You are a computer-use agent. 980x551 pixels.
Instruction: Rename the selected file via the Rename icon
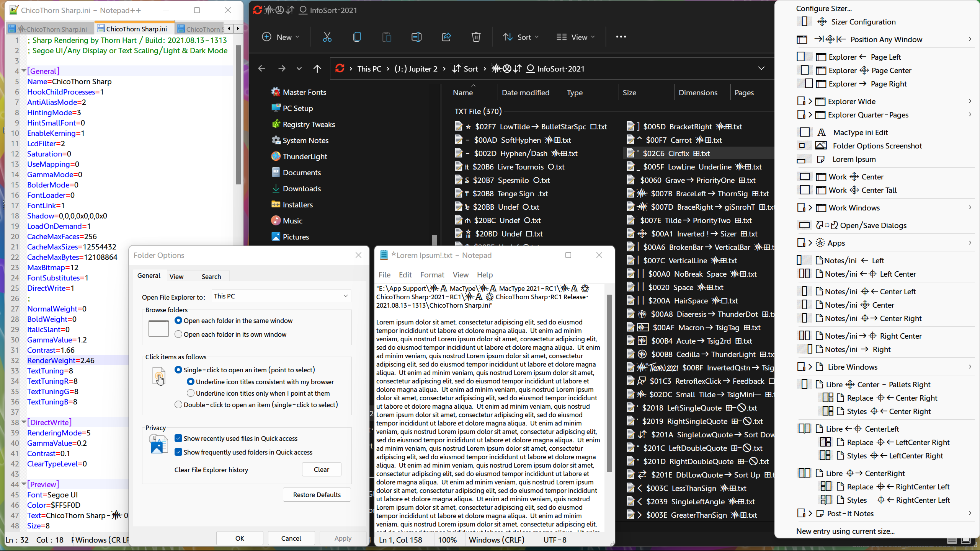(416, 37)
